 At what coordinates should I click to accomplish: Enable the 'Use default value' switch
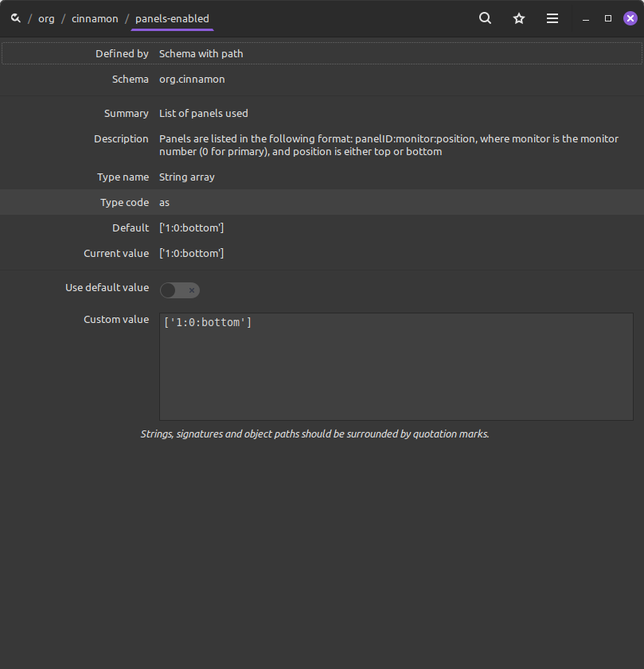(179, 290)
